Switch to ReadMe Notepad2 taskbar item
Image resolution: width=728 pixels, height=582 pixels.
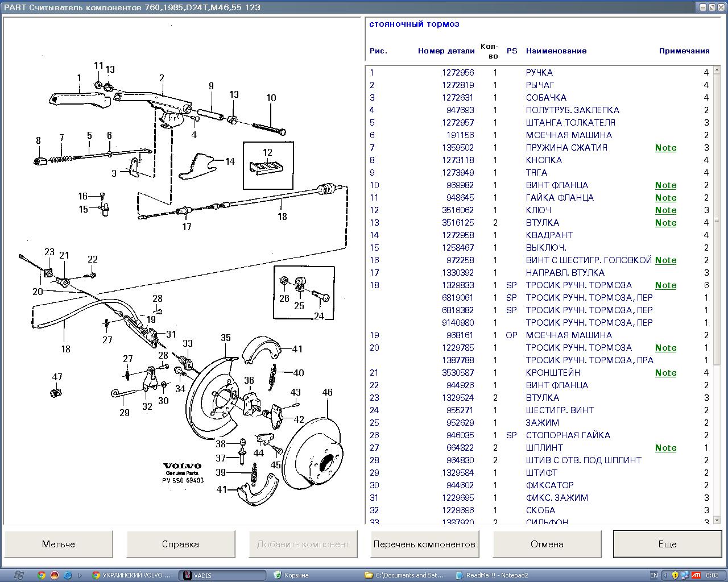(493, 575)
